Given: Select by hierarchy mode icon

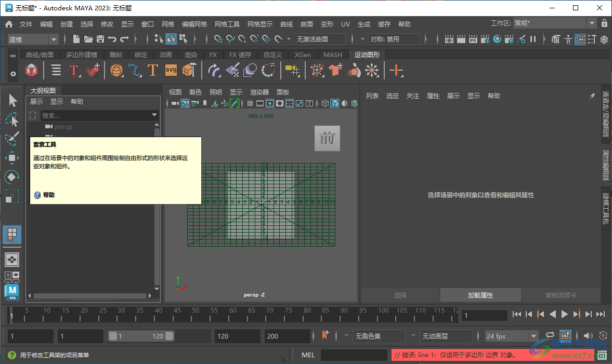Looking at the screenshot, I should [x=159, y=39].
